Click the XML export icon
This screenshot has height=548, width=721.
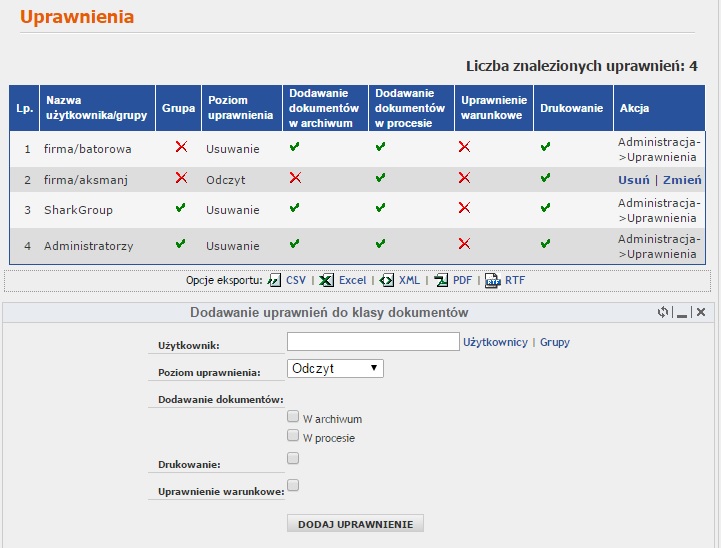click(x=387, y=280)
